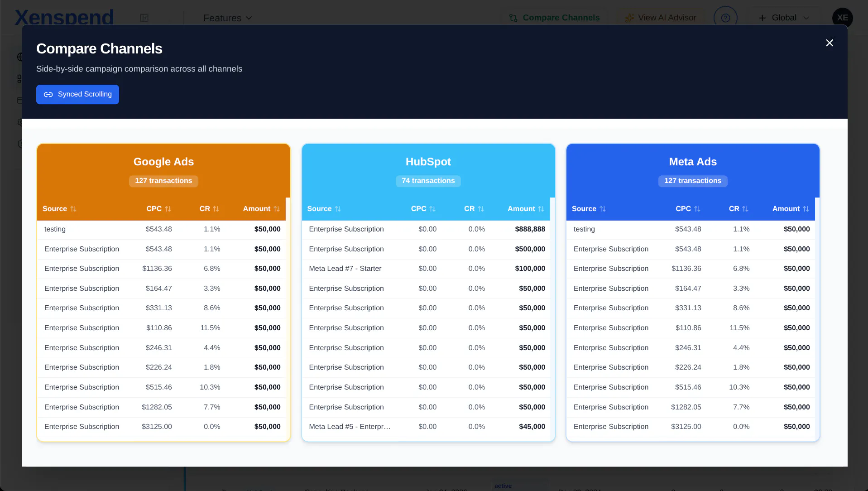Click the truncated Meta Lead #5 Enterprise row

tap(426, 427)
